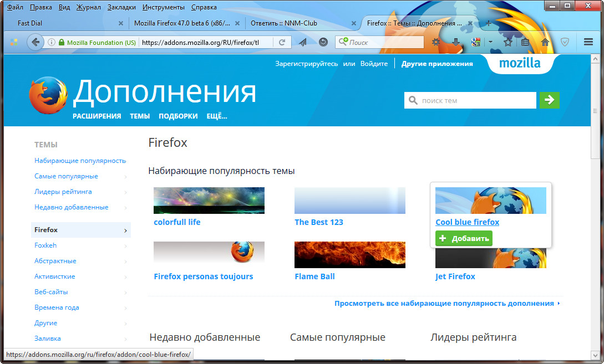The width and height of the screenshot is (604, 364).
Task: Open the Зарегистрируйтесь link
Action: (306, 64)
